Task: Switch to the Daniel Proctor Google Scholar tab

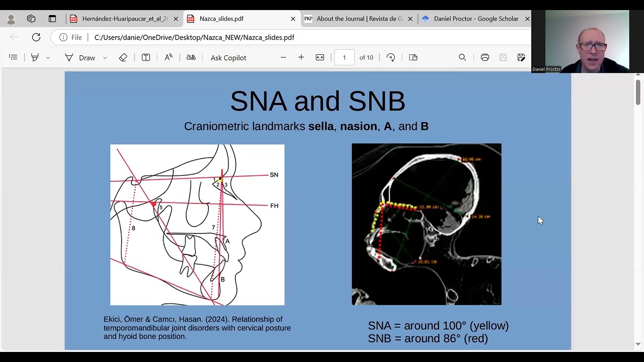Action: click(x=476, y=19)
